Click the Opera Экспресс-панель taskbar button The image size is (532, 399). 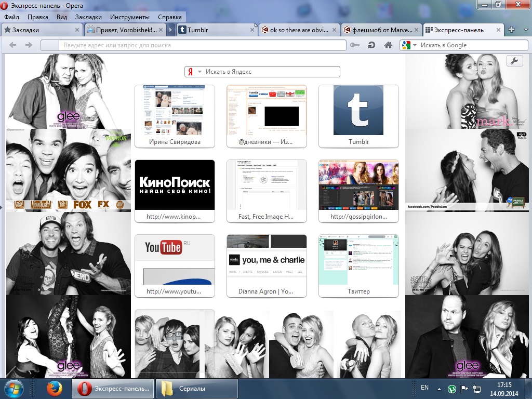[x=113, y=389]
